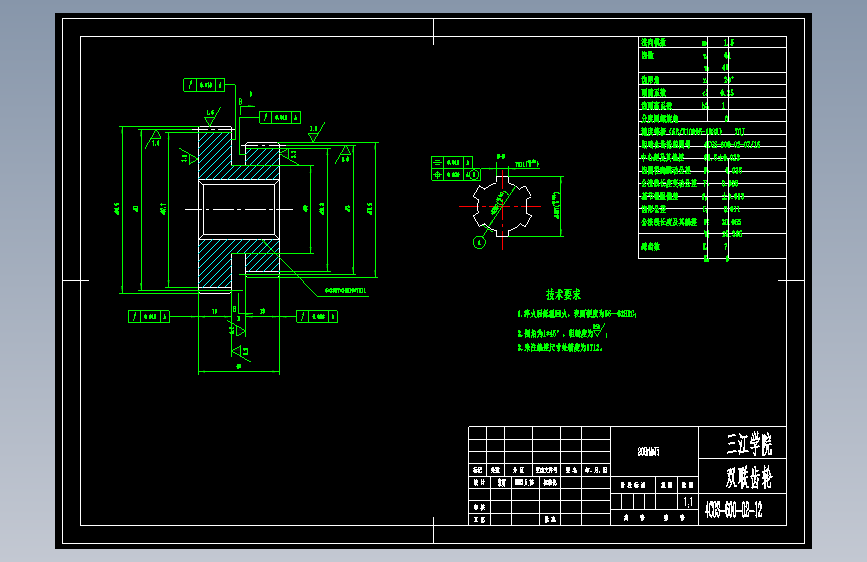Click the 双联齿轮 part name text
The height and width of the screenshot is (562, 867).
coord(749,477)
